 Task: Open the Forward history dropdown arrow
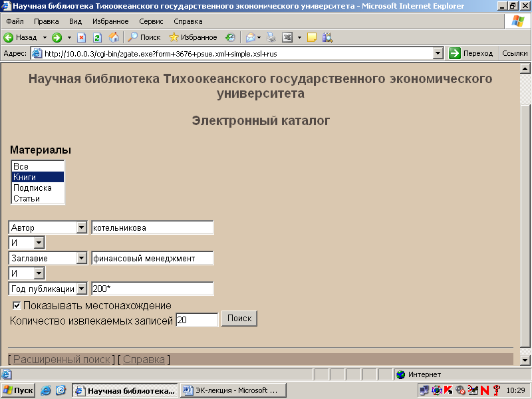[69, 37]
